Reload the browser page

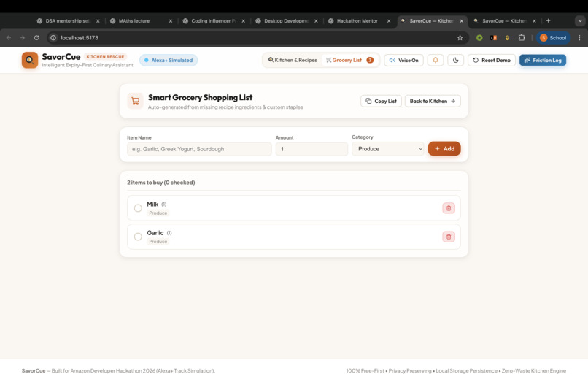[x=36, y=37]
